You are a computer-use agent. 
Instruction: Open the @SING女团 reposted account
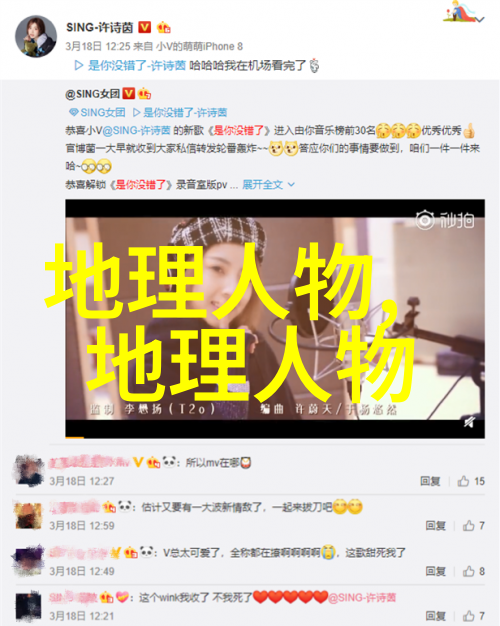pyautogui.click(x=92, y=94)
